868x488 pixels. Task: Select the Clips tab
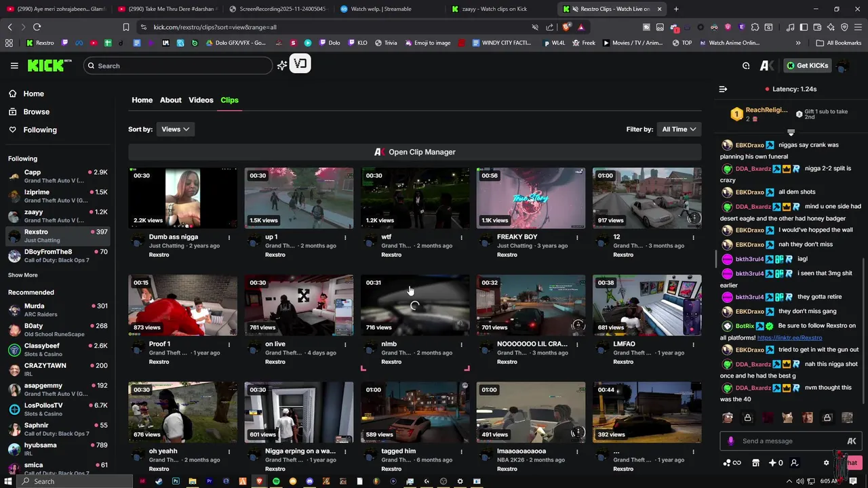click(x=229, y=100)
